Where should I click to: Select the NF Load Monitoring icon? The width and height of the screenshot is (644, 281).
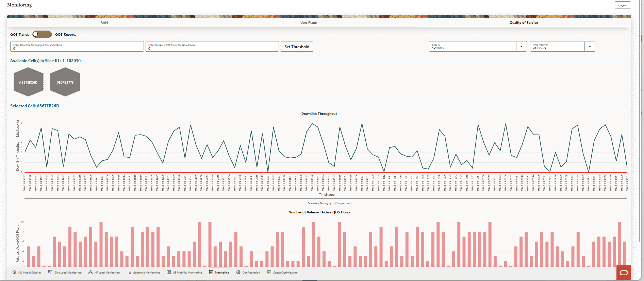[90, 273]
